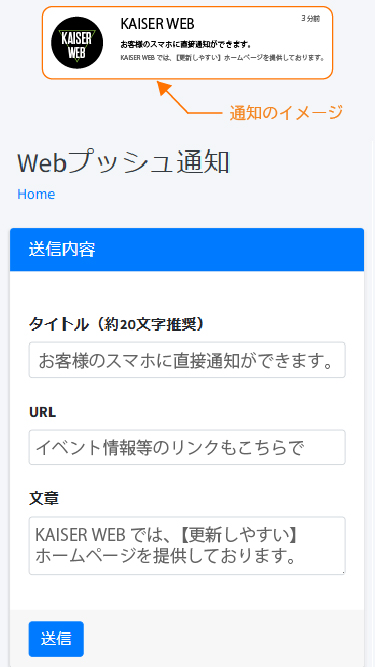This screenshot has height=667, width=375.
Task: Click the blue 送信 submit button
Action: coord(56,639)
